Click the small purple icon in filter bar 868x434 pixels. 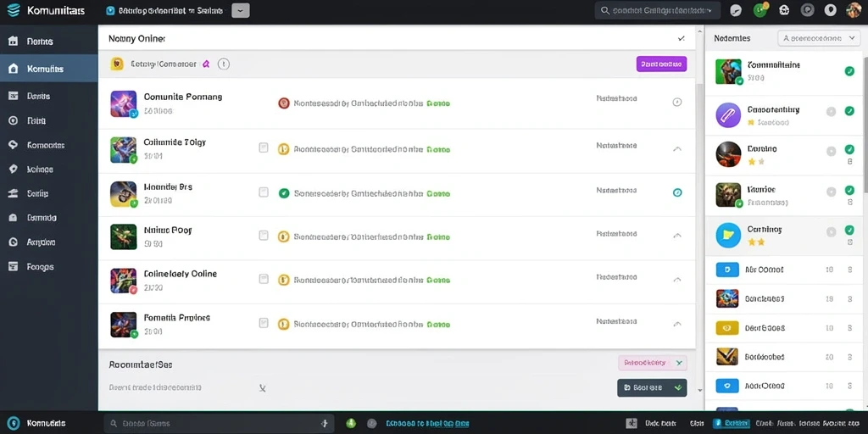(206, 64)
